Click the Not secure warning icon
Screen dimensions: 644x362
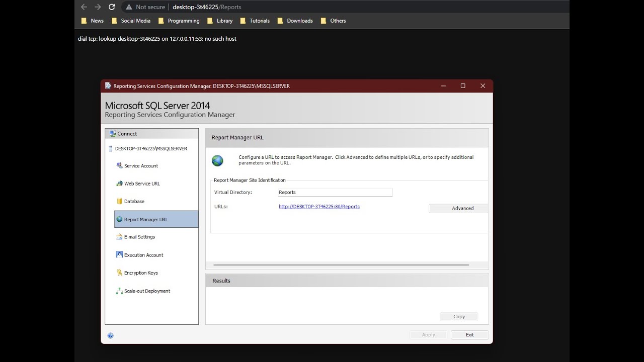[129, 7]
